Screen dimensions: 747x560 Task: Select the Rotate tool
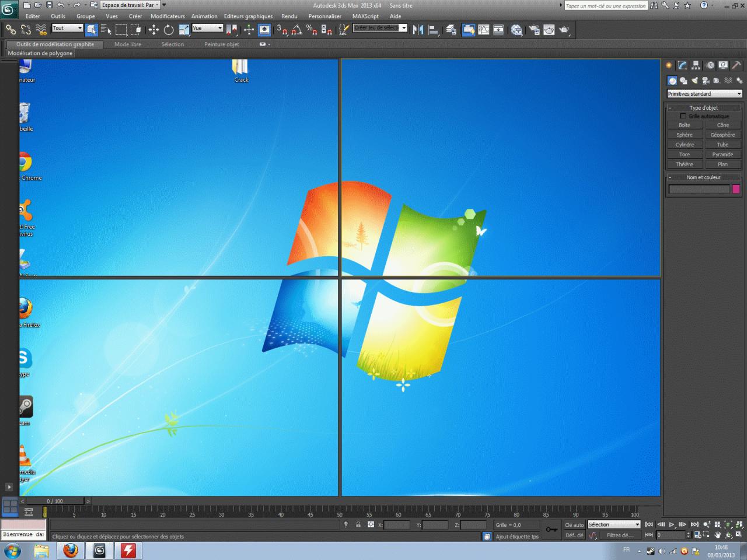(169, 30)
